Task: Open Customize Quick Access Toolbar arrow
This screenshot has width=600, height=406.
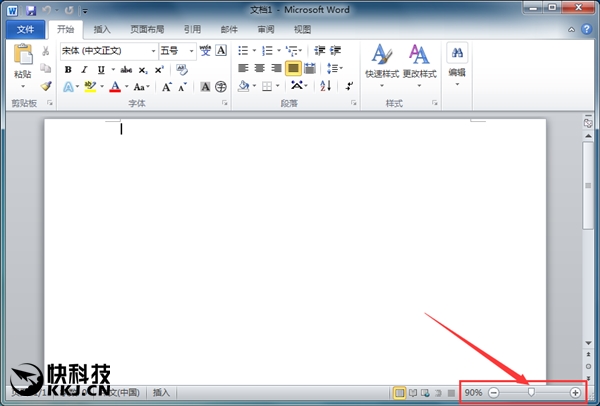Action: pos(85,11)
